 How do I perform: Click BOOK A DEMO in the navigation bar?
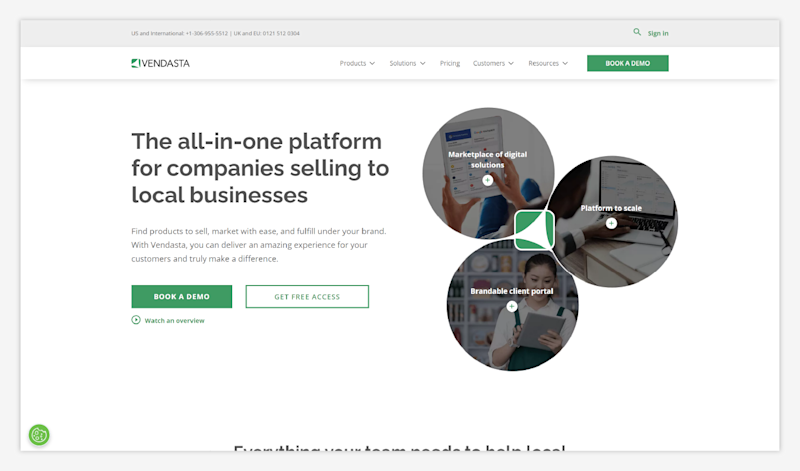point(628,63)
